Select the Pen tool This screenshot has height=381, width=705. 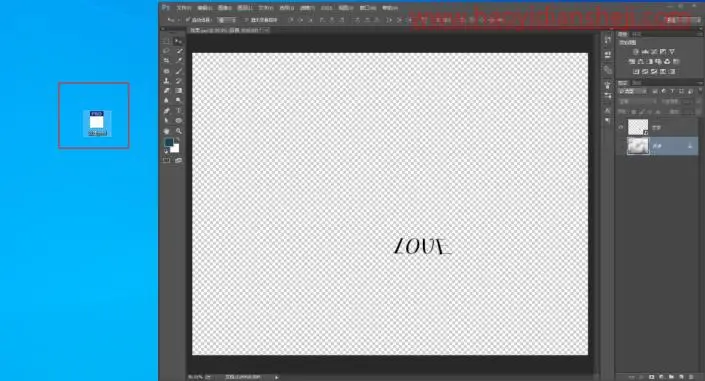(166, 111)
